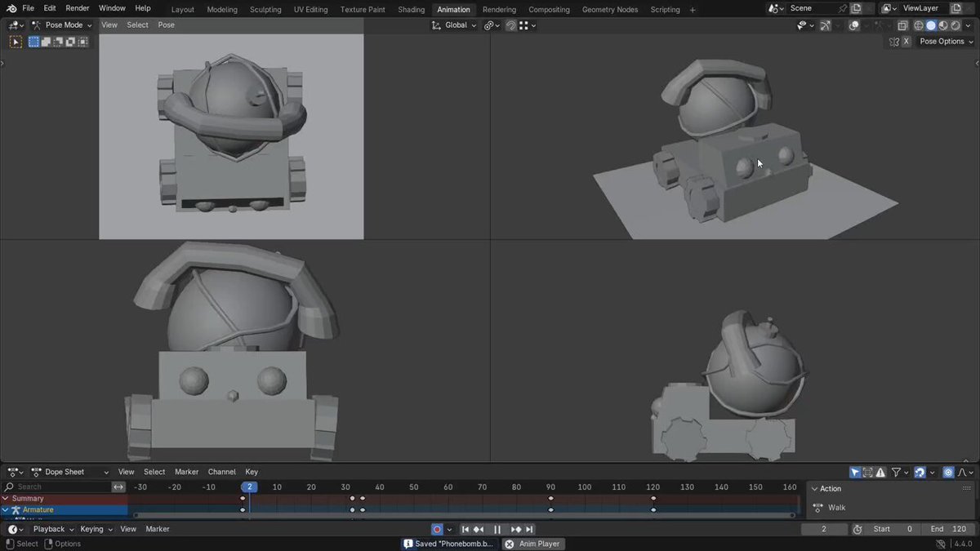Open the editor type dropdown in viewport

[x=16, y=25]
